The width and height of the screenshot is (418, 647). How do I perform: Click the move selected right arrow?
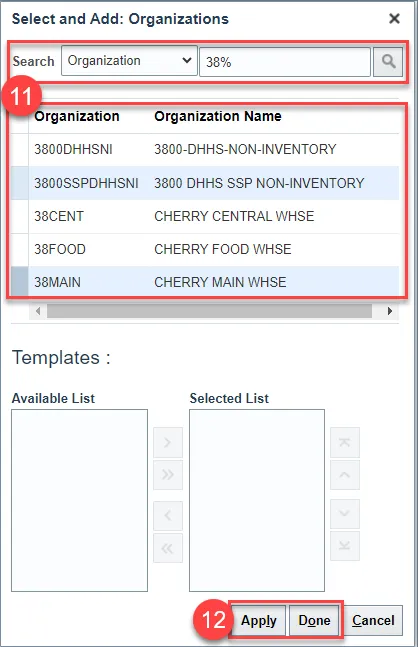click(168, 442)
